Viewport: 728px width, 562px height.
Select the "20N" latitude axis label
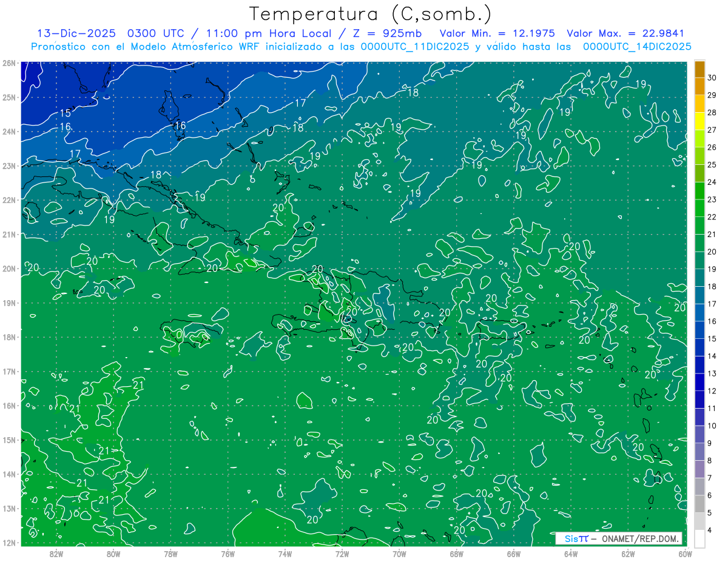pos(9,269)
